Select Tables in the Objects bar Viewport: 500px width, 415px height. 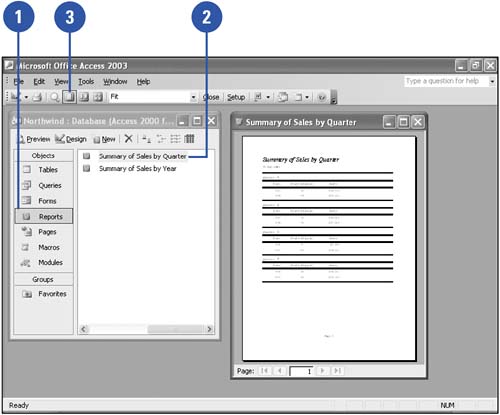43,170
